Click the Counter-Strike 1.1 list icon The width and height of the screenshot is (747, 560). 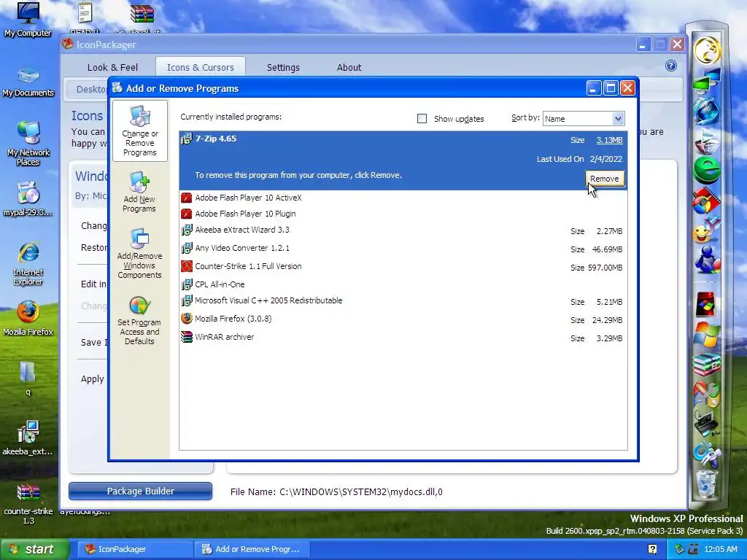coord(186,266)
